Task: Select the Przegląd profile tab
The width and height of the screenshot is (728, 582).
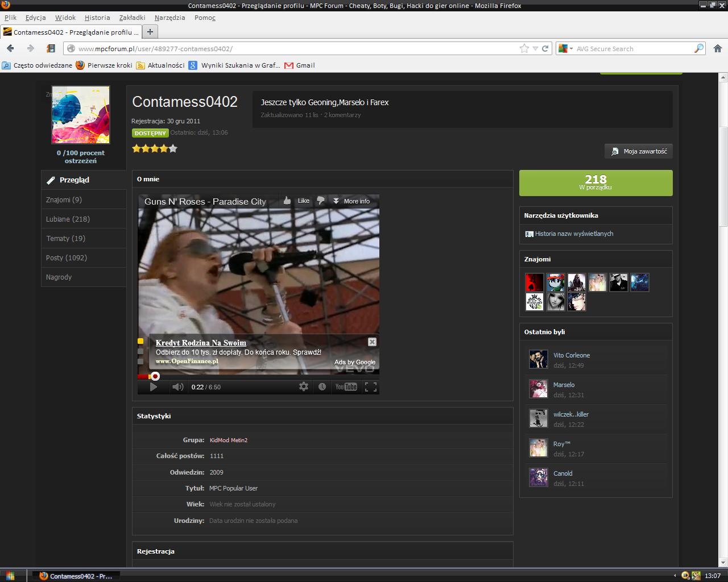Action: pyautogui.click(x=84, y=180)
